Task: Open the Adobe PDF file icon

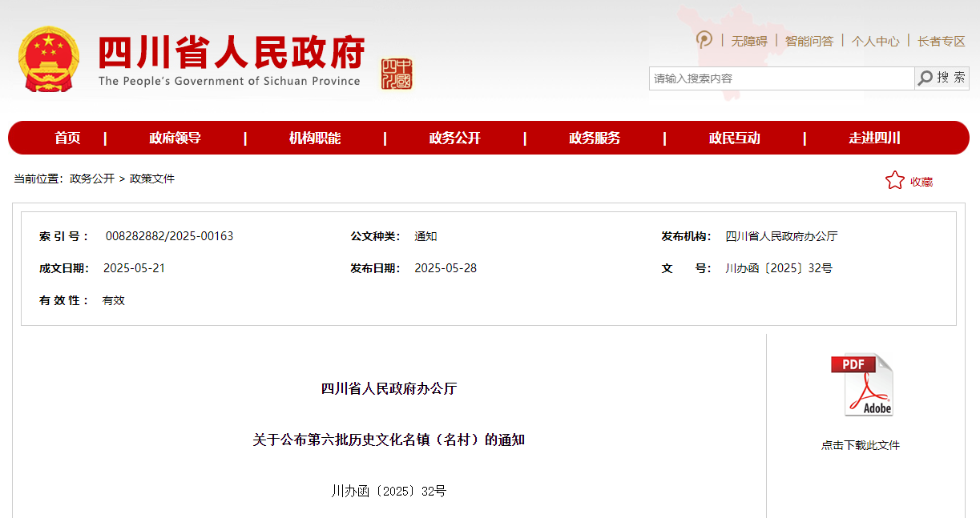Action: (861, 385)
